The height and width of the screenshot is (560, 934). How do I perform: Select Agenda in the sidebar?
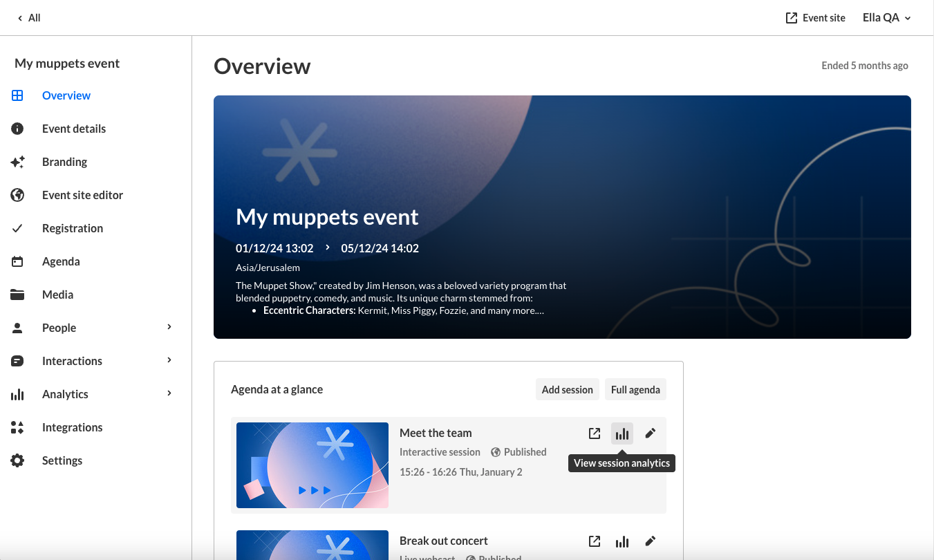(61, 261)
